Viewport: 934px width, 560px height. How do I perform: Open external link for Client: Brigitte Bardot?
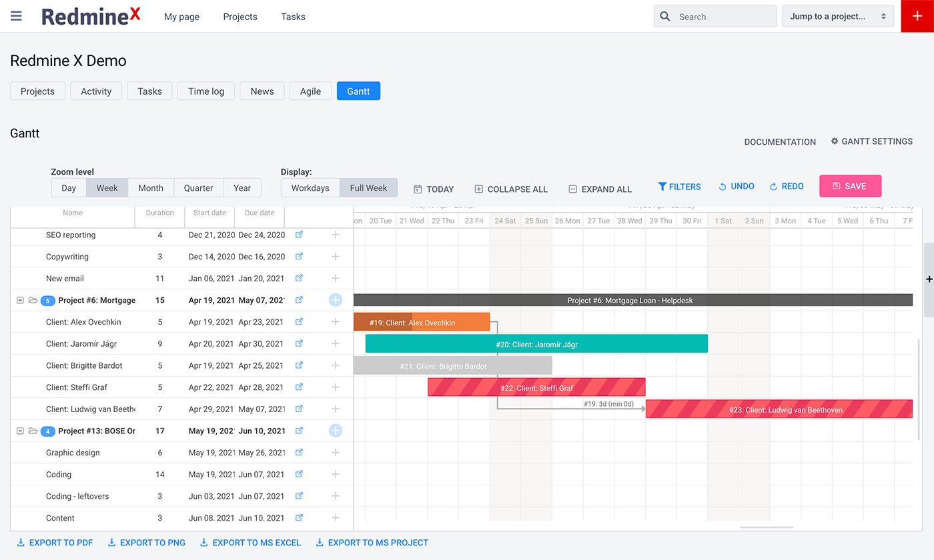tap(299, 365)
